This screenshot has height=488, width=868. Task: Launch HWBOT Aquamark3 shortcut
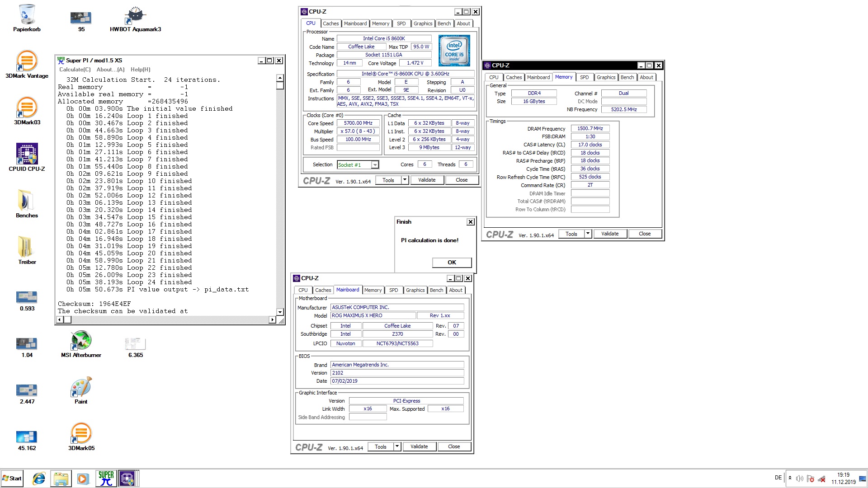click(x=135, y=19)
